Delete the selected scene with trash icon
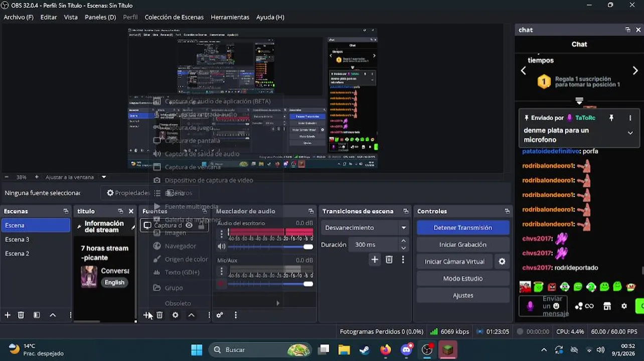The width and height of the screenshot is (644, 361). [x=21, y=315]
